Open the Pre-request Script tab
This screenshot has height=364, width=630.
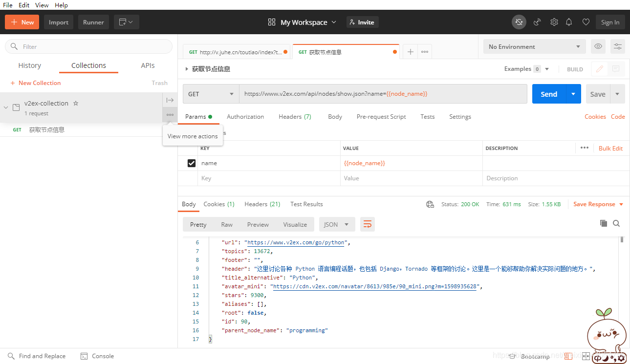pyautogui.click(x=381, y=117)
